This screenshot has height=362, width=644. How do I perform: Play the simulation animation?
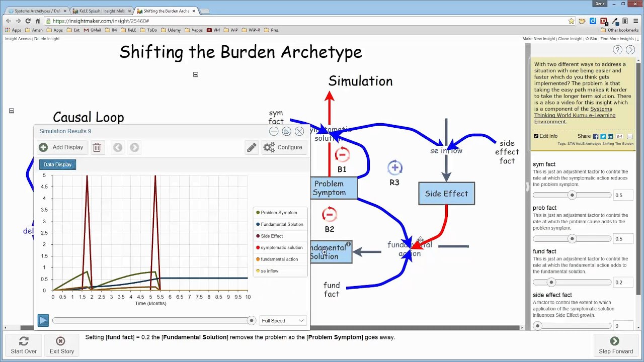tap(43, 320)
